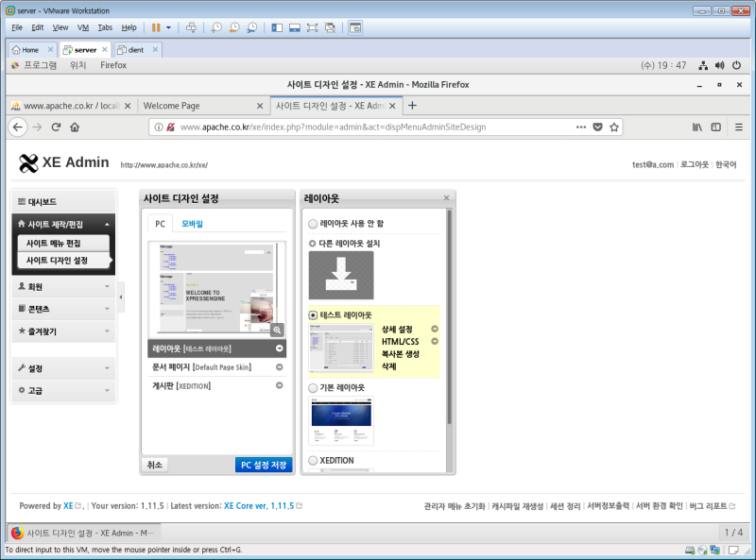Image resolution: width=756 pixels, height=560 pixels.
Task: Click the console view icon in VMware toolbar
Action: tap(355, 28)
